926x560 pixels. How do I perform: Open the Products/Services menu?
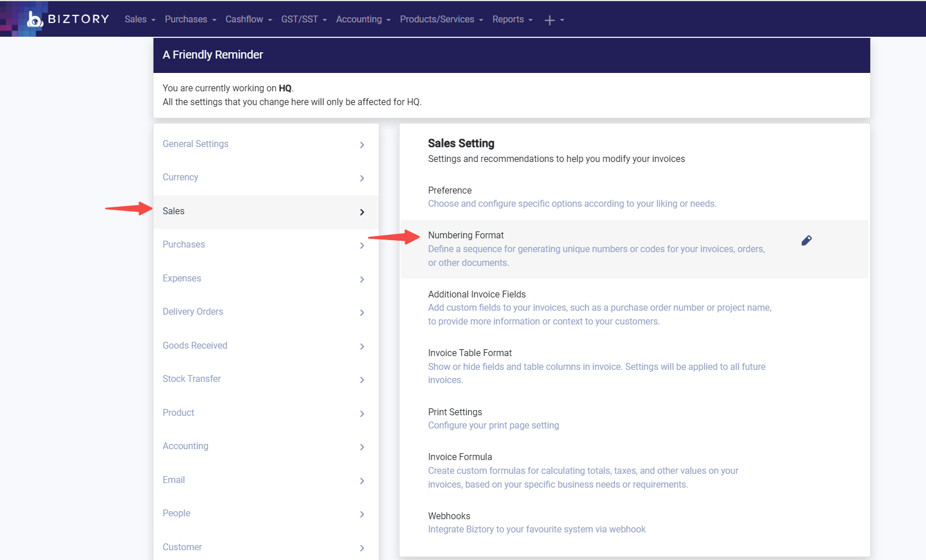point(441,19)
